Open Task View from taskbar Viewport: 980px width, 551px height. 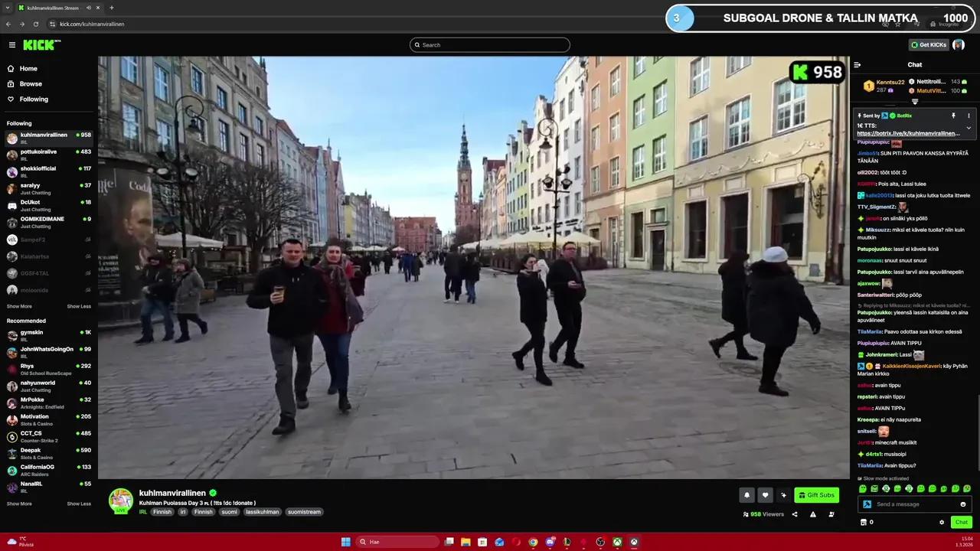tap(449, 542)
